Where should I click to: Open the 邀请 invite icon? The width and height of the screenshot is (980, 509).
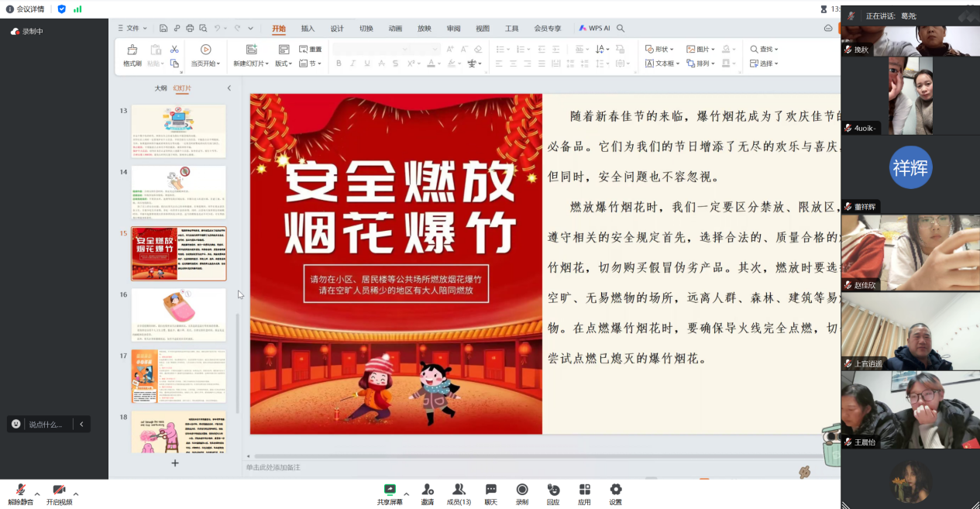coord(428,490)
